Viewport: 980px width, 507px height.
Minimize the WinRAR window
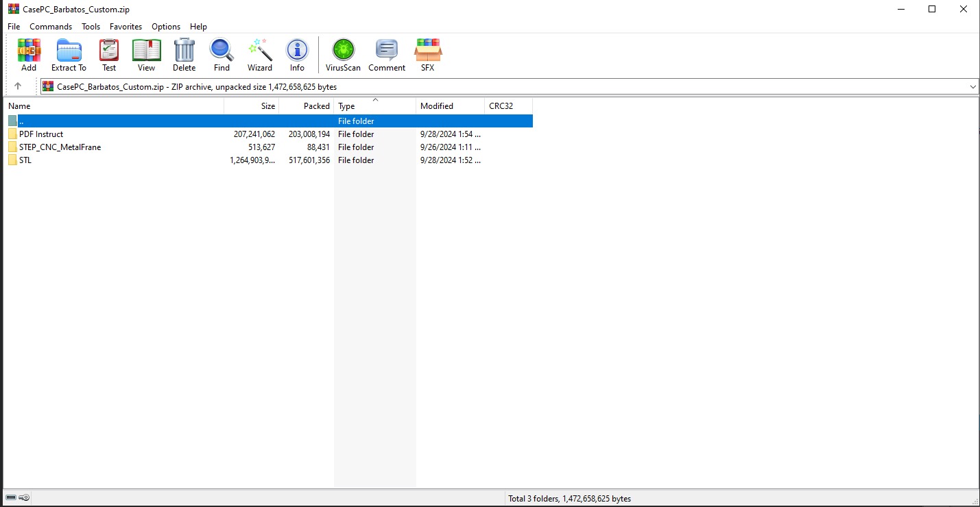pyautogui.click(x=900, y=9)
